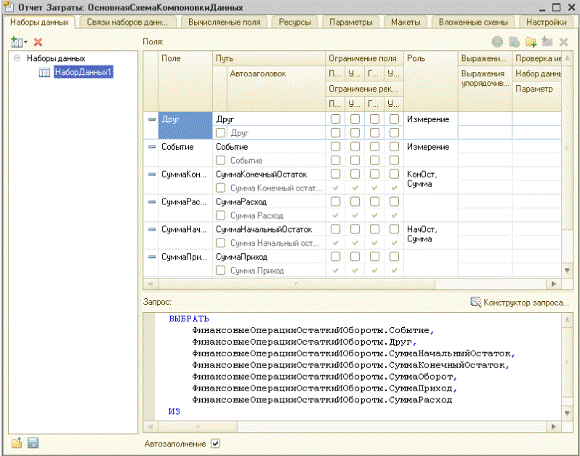580x456 pixels.
Task: Collapse the Наборы данных tree node
Action: tap(17, 58)
